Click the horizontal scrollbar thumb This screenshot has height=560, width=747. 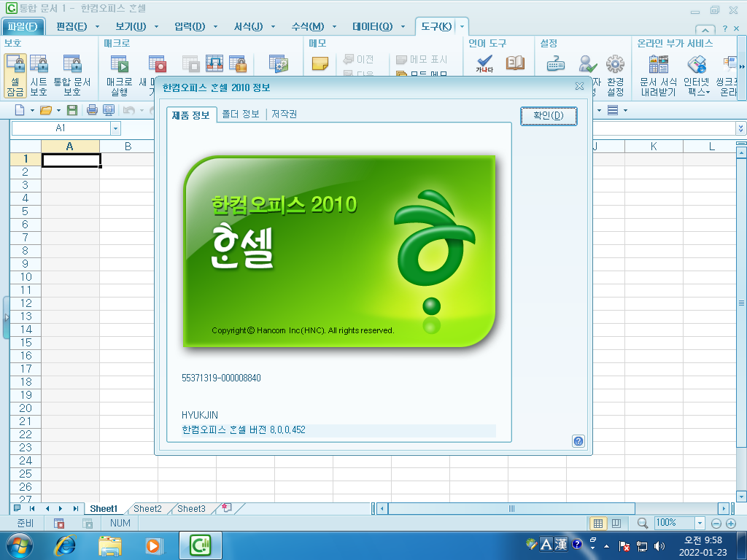(511, 508)
